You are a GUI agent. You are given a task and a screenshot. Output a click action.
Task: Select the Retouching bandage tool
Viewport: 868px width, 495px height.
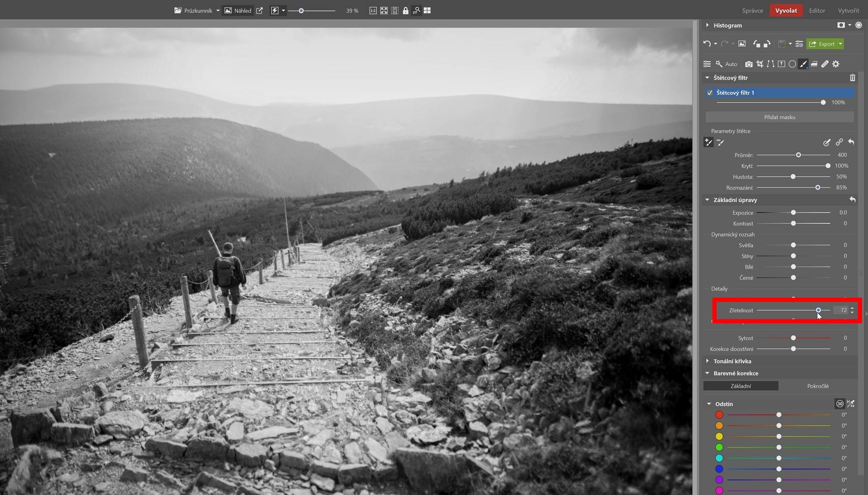point(825,64)
